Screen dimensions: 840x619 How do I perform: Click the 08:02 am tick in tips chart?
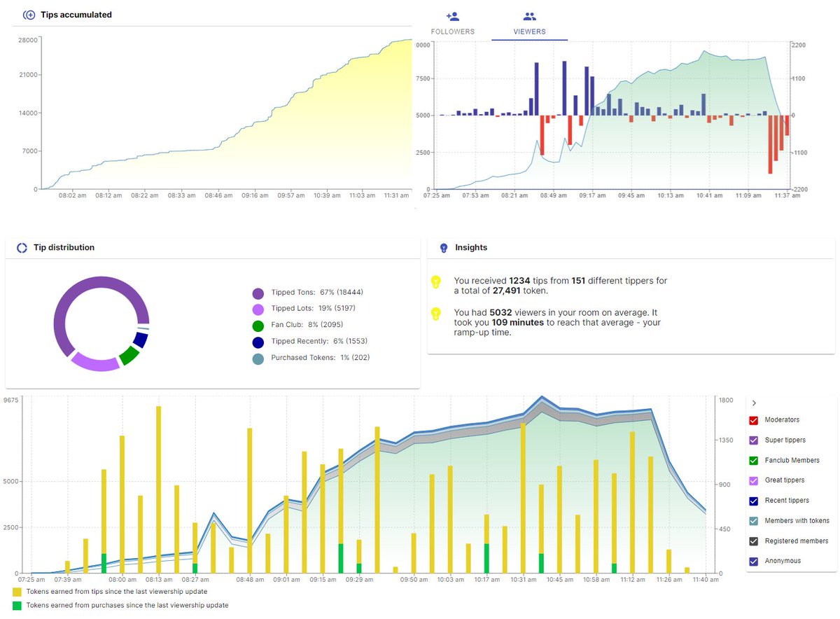(73, 196)
